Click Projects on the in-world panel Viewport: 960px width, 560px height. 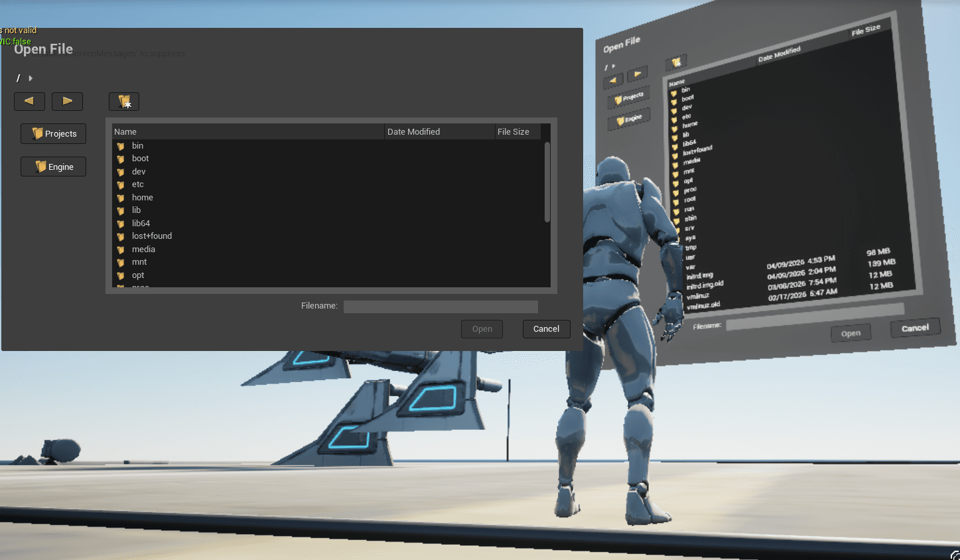pyautogui.click(x=628, y=98)
